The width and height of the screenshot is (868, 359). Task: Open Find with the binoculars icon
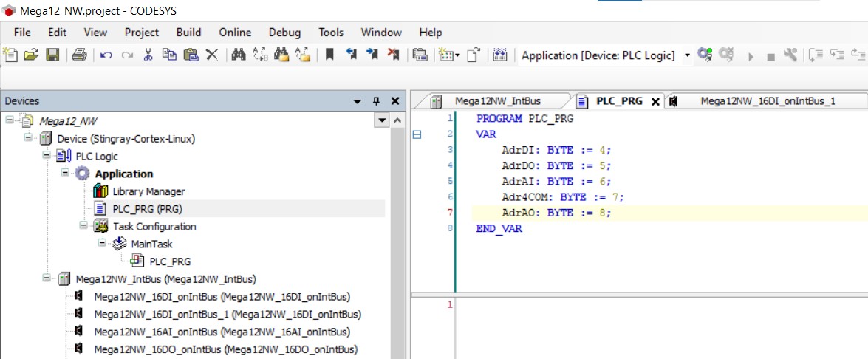tap(238, 55)
